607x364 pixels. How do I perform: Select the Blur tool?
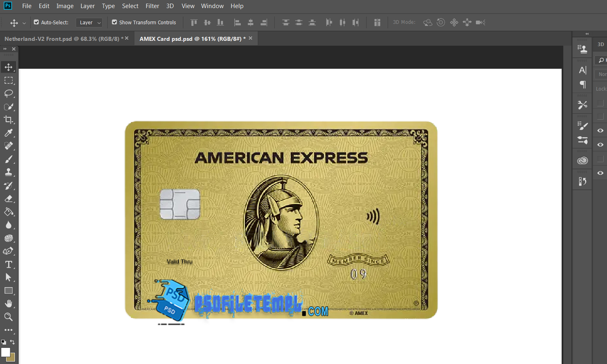point(9,225)
